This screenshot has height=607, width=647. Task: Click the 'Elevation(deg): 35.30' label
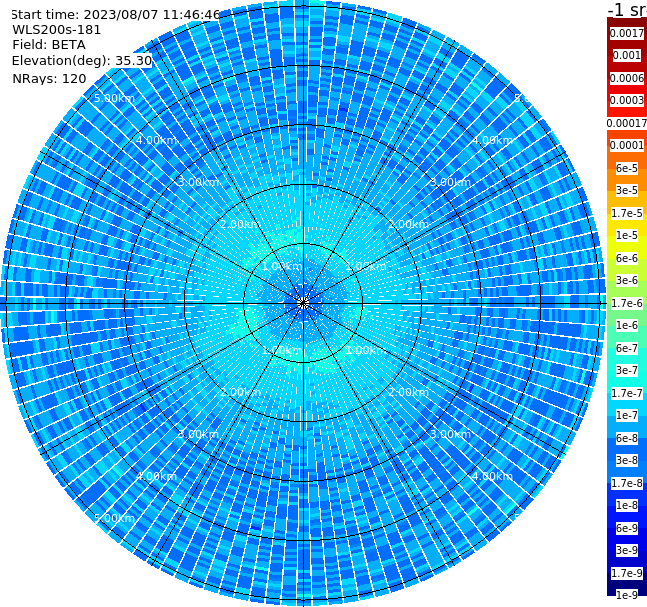(82, 61)
